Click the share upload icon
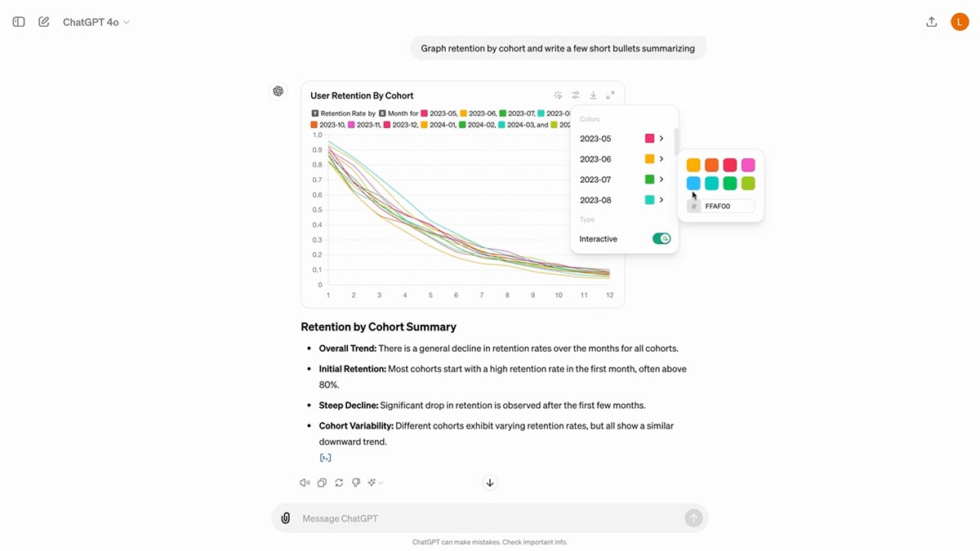 (931, 22)
